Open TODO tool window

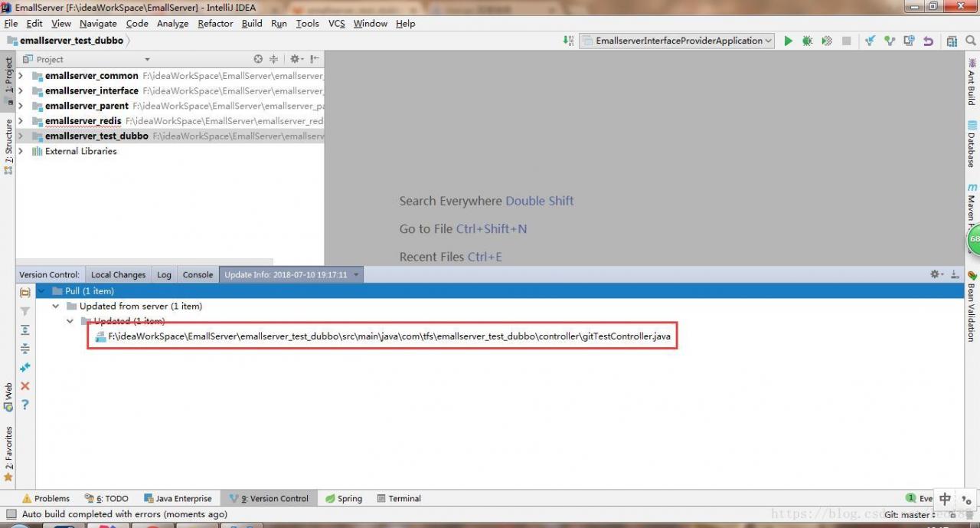click(106, 498)
